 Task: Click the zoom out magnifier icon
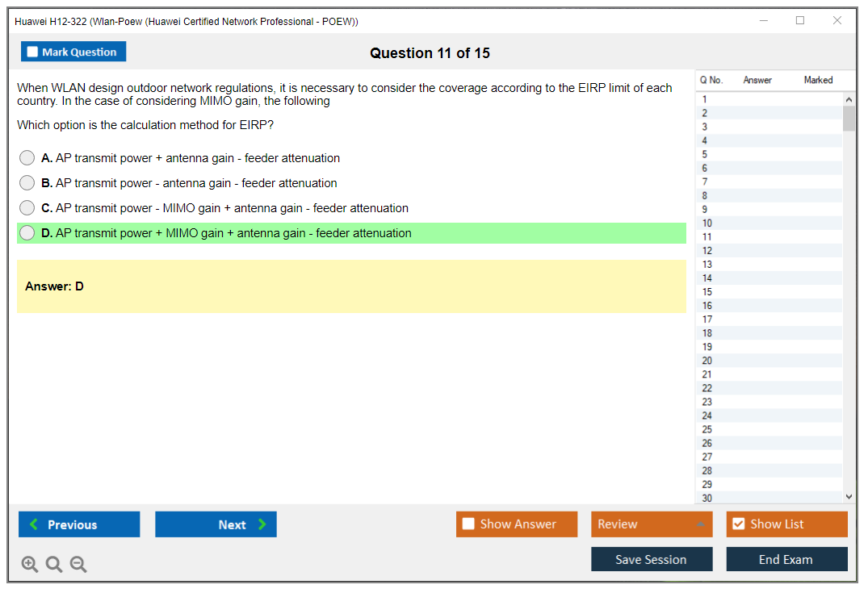point(78,565)
